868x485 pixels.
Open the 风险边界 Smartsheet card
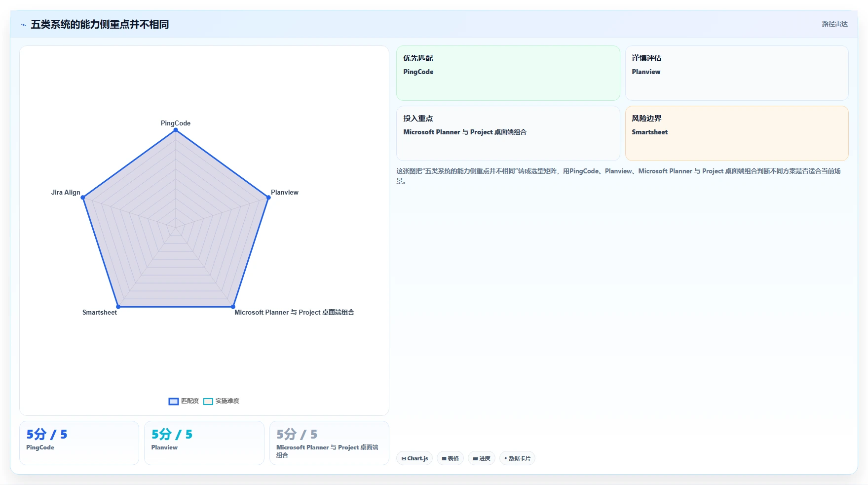(737, 133)
